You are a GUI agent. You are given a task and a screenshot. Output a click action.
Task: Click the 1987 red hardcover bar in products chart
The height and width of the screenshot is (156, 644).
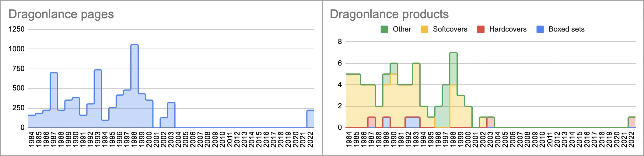click(x=372, y=122)
